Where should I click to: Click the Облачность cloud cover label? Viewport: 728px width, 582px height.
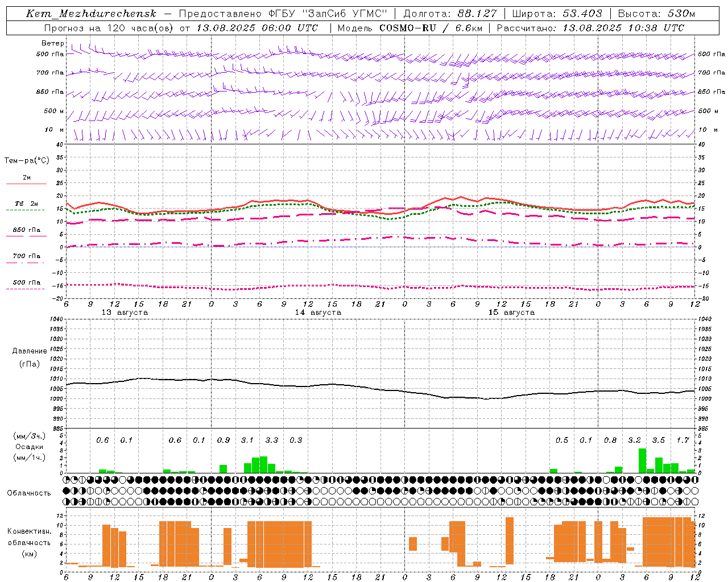[29, 493]
